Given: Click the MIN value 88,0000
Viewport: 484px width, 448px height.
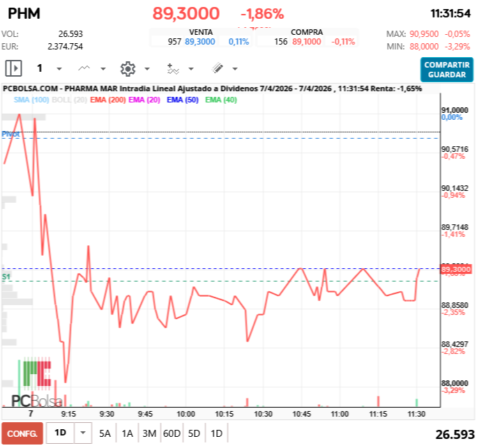Looking at the screenshot, I should pos(424,47).
